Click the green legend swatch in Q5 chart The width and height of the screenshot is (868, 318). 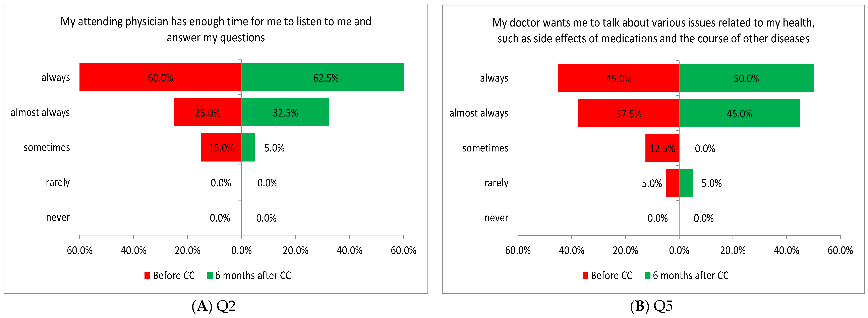tap(647, 275)
